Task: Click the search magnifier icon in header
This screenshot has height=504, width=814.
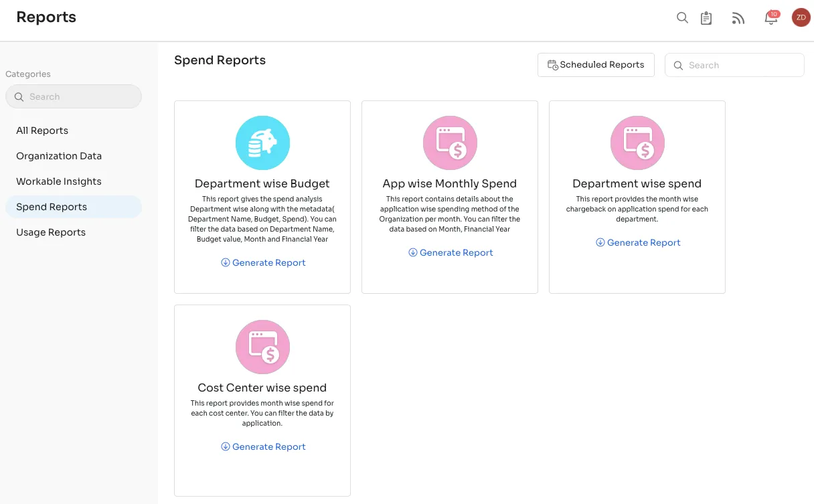Action: (682, 18)
